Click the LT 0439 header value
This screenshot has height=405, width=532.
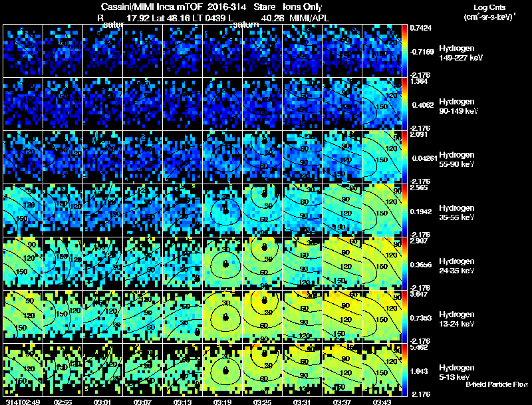click(x=208, y=18)
